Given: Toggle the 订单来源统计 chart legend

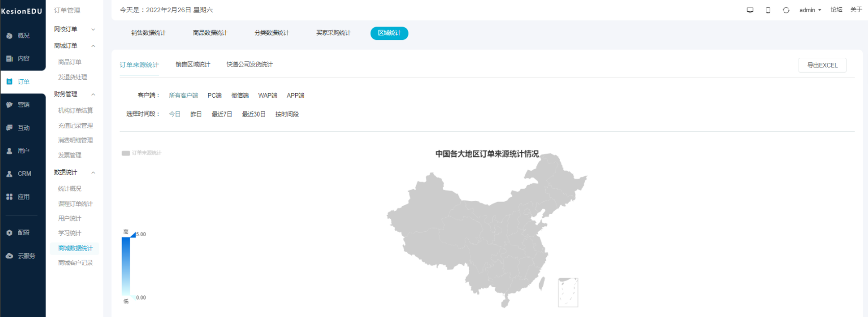Looking at the screenshot, I should 141,153.
